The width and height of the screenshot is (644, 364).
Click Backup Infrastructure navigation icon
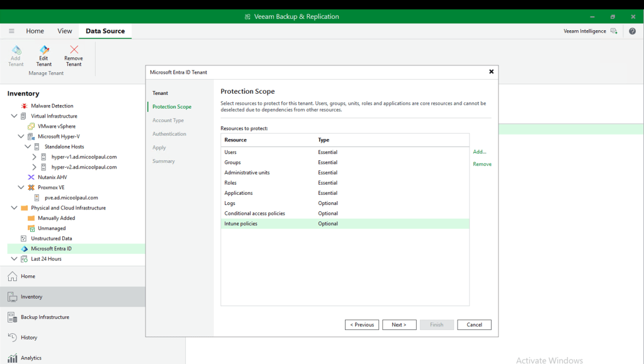(13, 317)
